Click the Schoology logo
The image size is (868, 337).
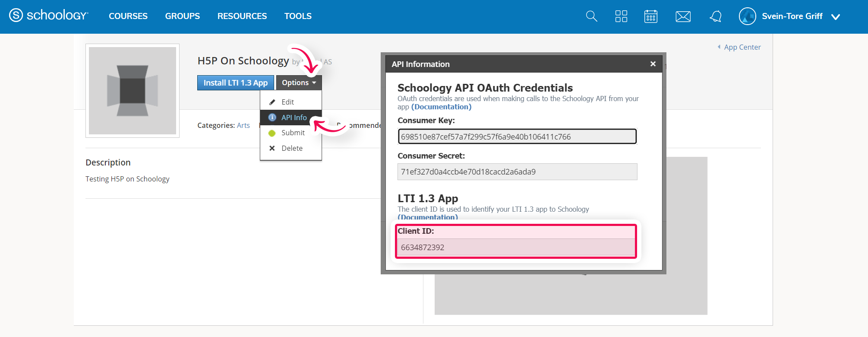(49, 16)
